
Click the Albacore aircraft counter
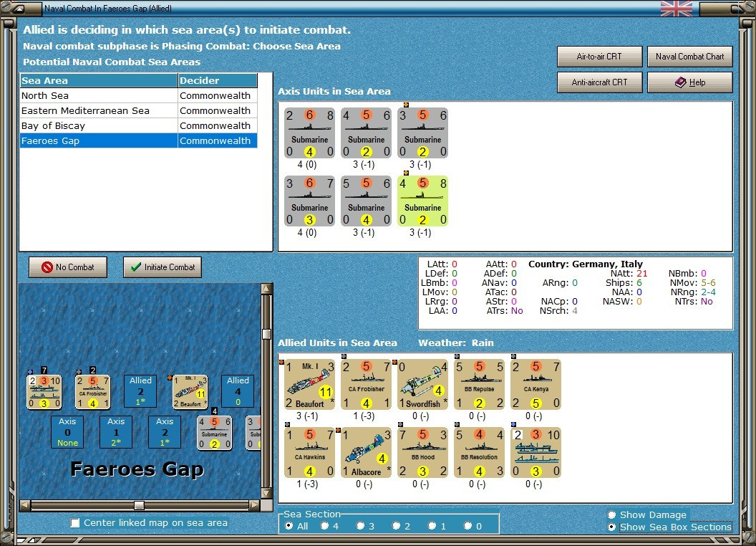click(x=366, y=452)
